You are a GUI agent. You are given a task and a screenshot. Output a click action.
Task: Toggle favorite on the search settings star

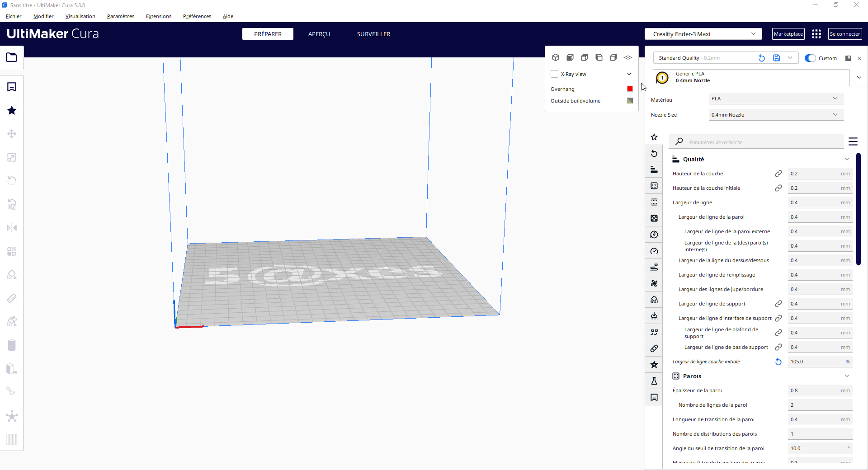point(654,137)
